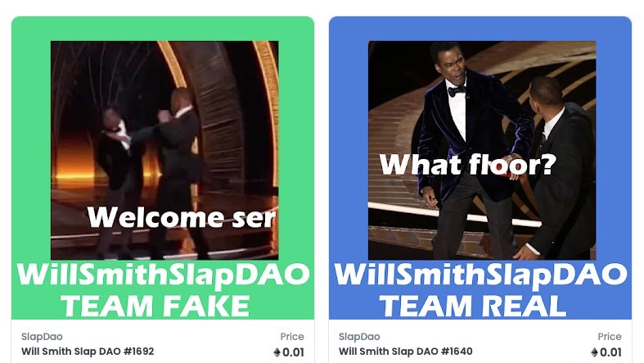Open the Will Smith Slap DAO #1692 listing
Viewport: 644px width, 363px height.
pyautogui.click(x=88, y=352)
